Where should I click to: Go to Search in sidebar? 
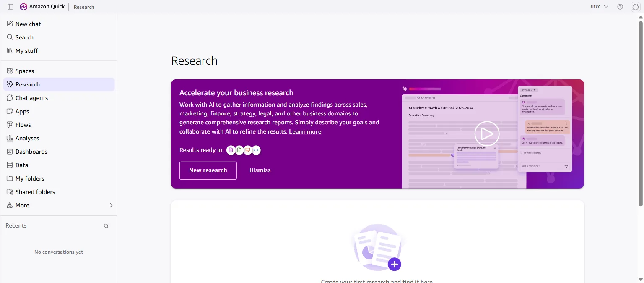point(59,37)
